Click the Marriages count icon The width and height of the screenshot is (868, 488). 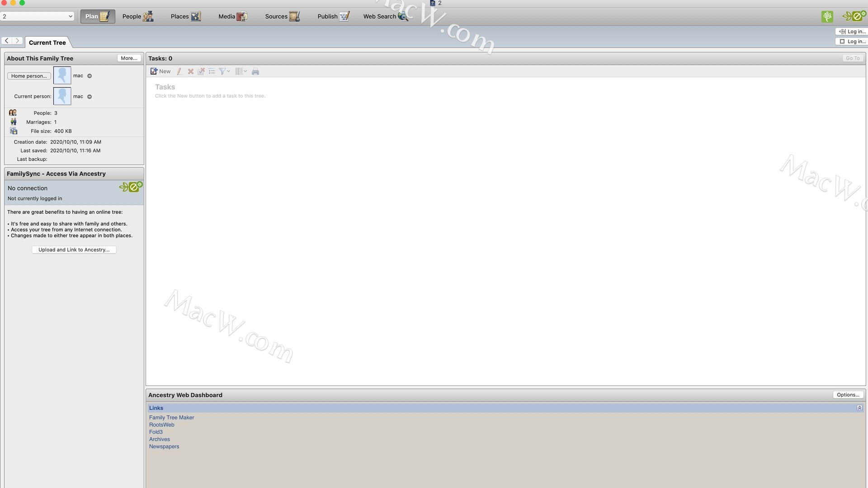click(14, 122)
